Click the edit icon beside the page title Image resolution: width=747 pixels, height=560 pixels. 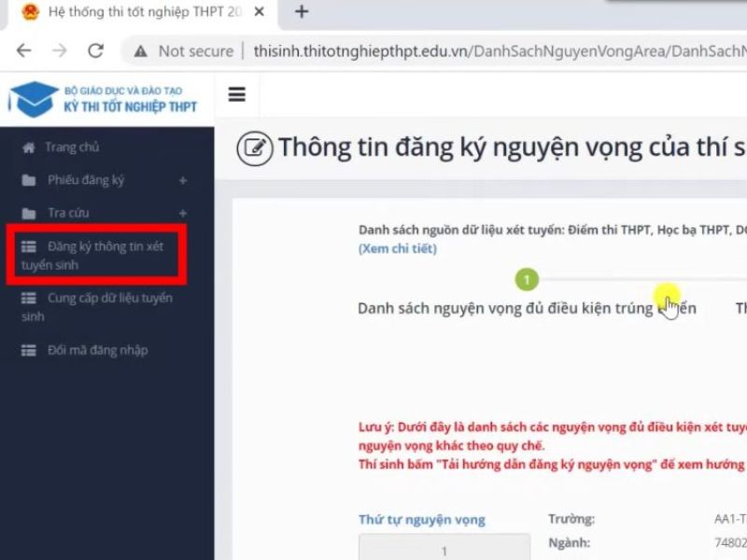[255, 148]
